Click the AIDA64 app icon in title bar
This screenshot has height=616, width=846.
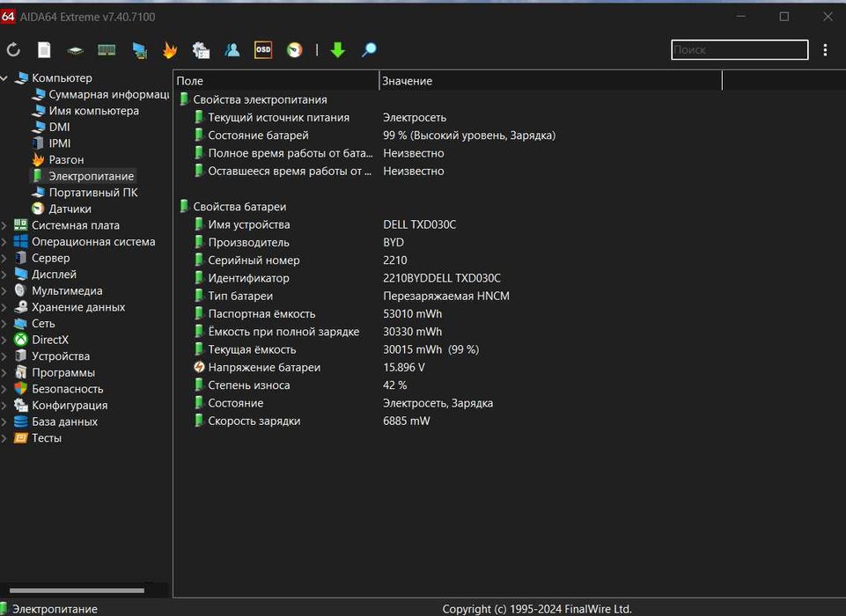8,17
